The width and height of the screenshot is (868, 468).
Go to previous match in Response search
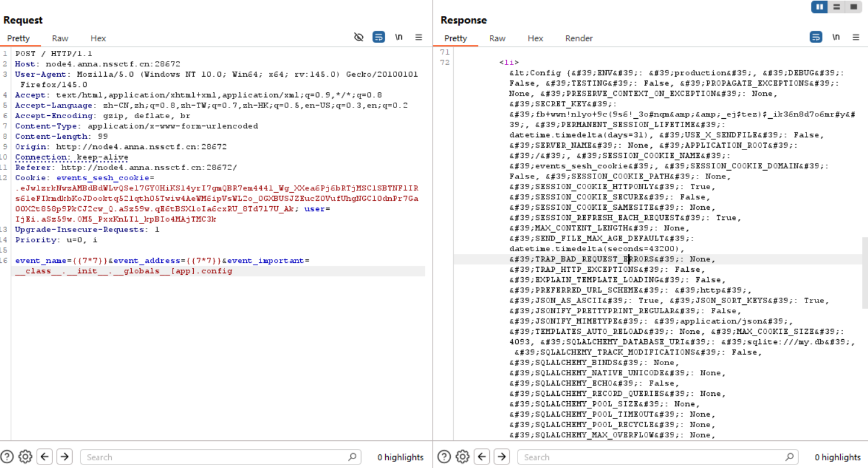tap(482, 457)
